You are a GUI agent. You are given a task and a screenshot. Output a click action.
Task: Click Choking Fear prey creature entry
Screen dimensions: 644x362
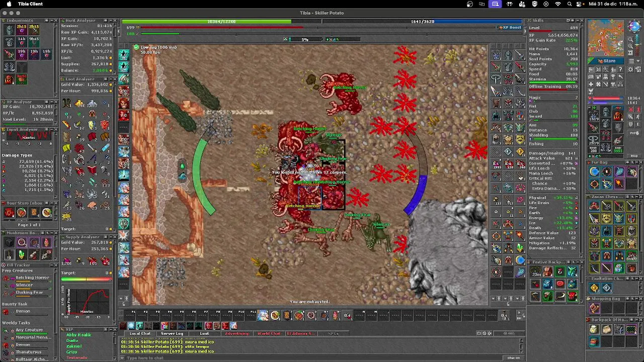click(x=29, y=293)
